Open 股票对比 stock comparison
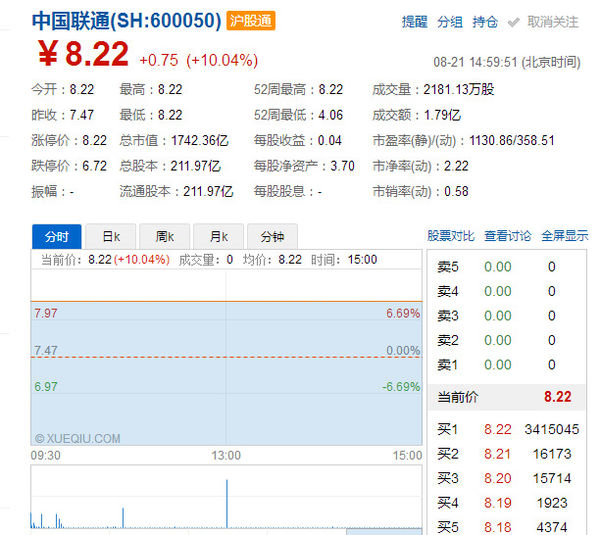This screenshot has width=600, height=535. (451, 236)
